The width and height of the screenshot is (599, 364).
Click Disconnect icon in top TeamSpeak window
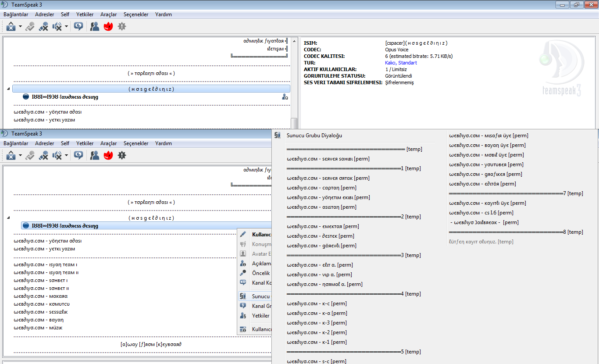11,26
